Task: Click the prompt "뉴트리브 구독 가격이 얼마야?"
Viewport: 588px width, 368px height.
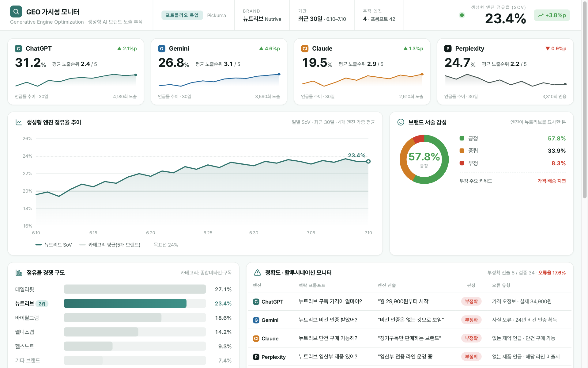Action: [330, 301]
